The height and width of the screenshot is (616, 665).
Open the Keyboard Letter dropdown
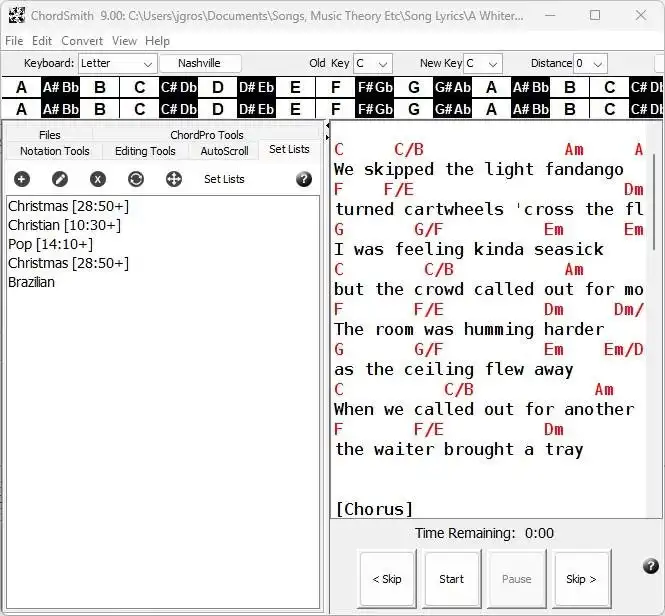(x=117, y=63)
